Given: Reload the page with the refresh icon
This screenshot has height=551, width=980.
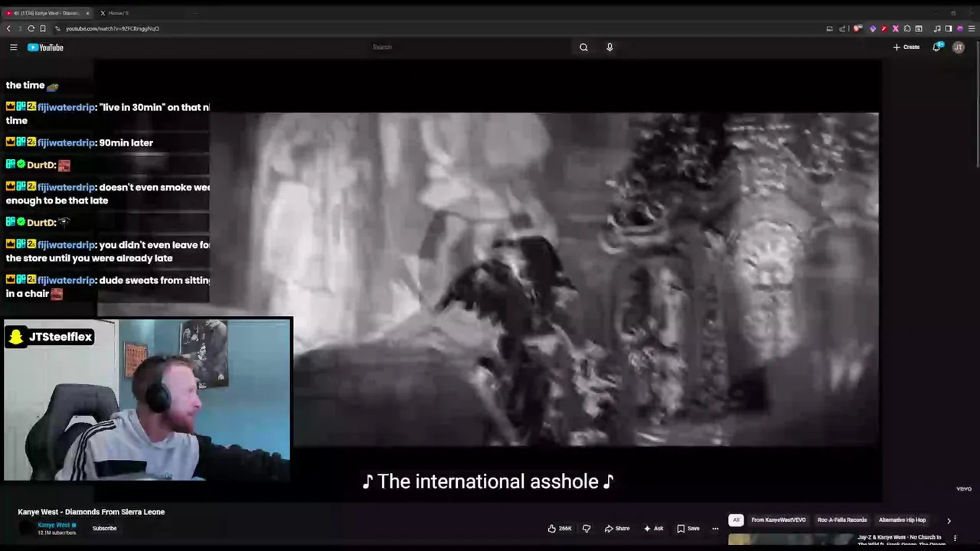Looking at the screenshot, I should pyautogui.click(x=31, y=28).
